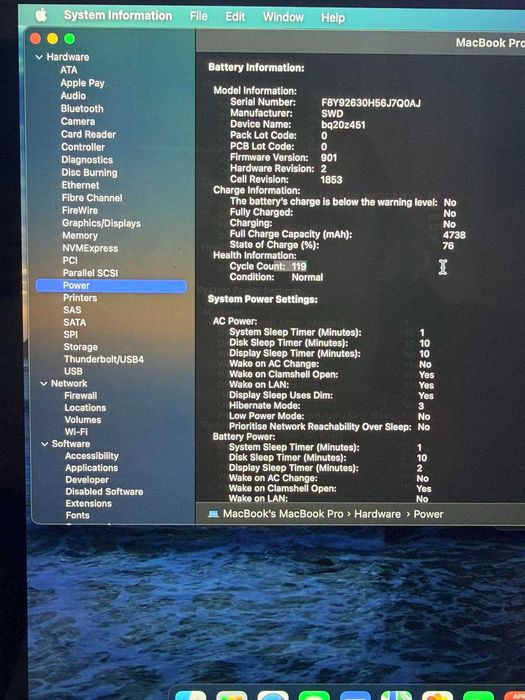The height and width of the screenshot is (700, 525).
Task: Select Storage in the sidebar
Action: pos(81,347)
